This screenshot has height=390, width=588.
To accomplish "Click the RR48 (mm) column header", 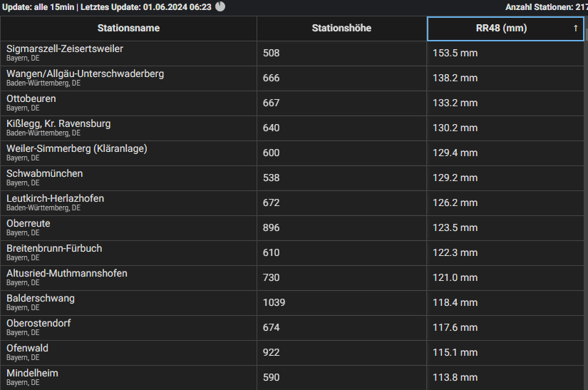I will tap(505, 29).
